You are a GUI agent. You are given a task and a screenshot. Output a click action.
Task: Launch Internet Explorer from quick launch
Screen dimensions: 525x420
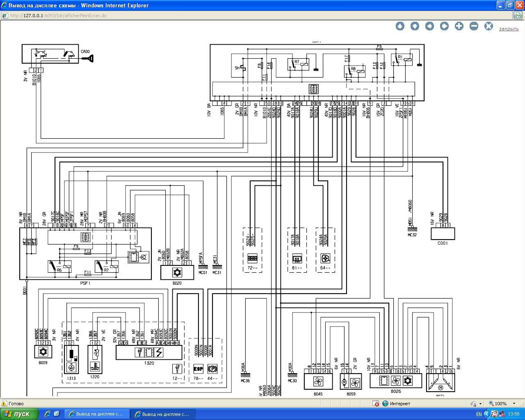(48, 414)
